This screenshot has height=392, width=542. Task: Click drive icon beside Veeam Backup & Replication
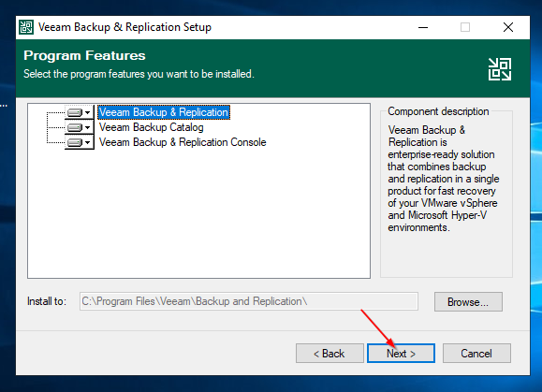75,112
